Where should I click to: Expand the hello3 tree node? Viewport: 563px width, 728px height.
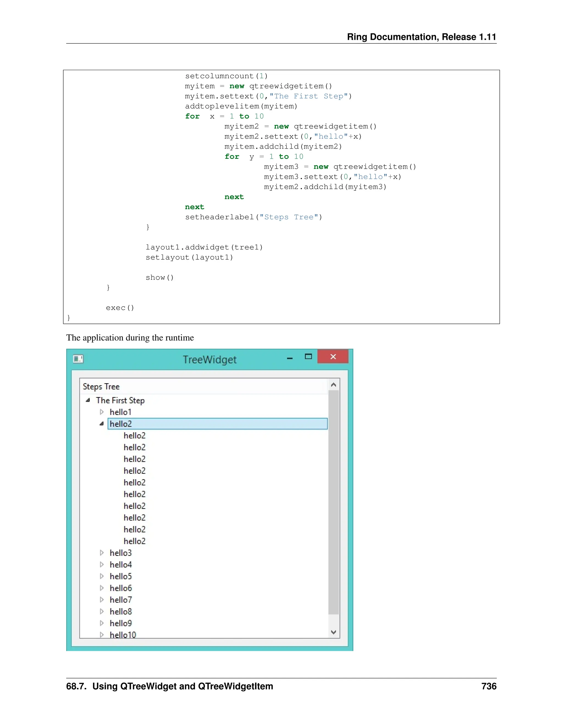point(102,553)
